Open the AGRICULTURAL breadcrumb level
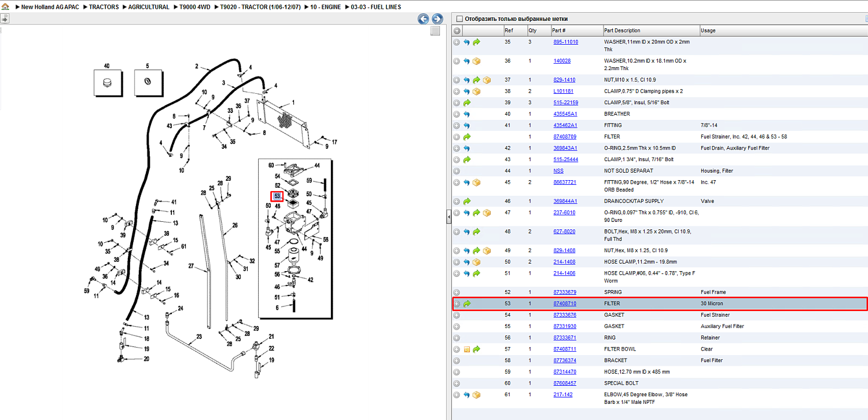The height and width of the screenshot is (420, 868). (x=149, y=7)
